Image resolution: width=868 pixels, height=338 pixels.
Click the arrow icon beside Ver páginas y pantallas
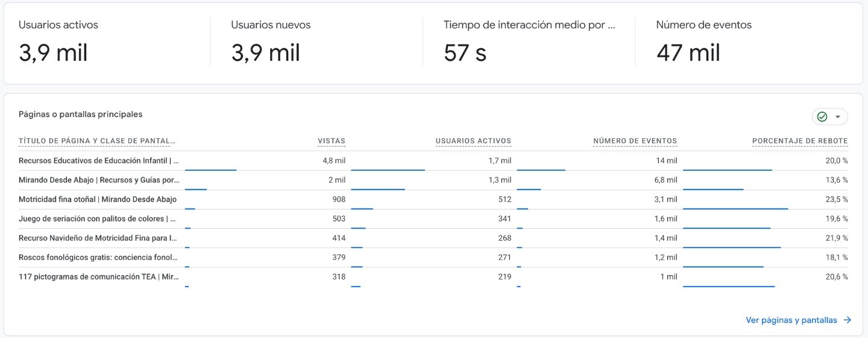click(x=848, y=320)
